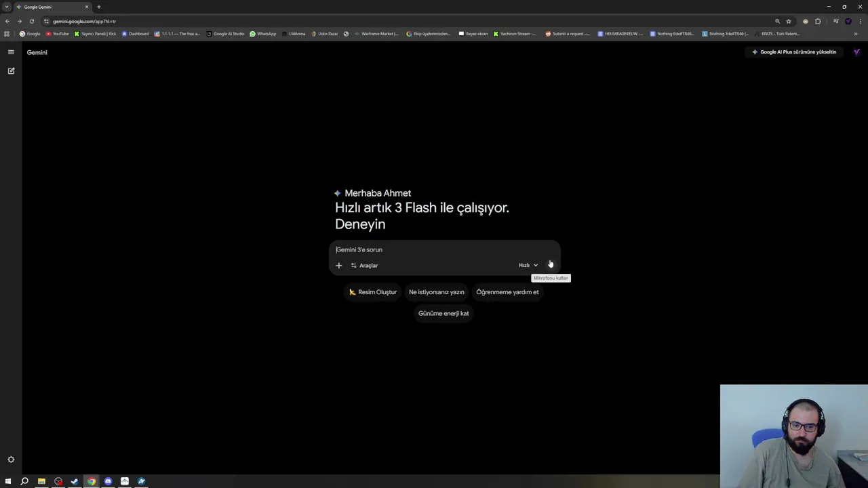Open the Chrome three-dot menu
Image resolution: width=868 pixels, height=488 pixels.
pyautogui.click(x=860, y=21)
